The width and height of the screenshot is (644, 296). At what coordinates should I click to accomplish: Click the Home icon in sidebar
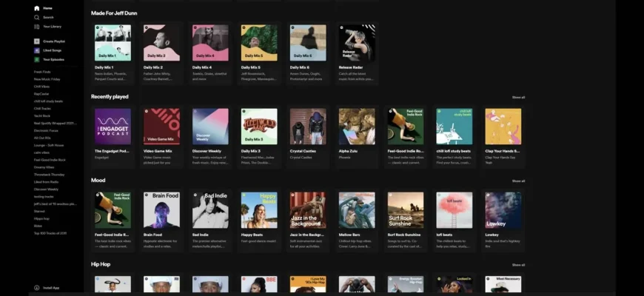[x=36, y=8]
